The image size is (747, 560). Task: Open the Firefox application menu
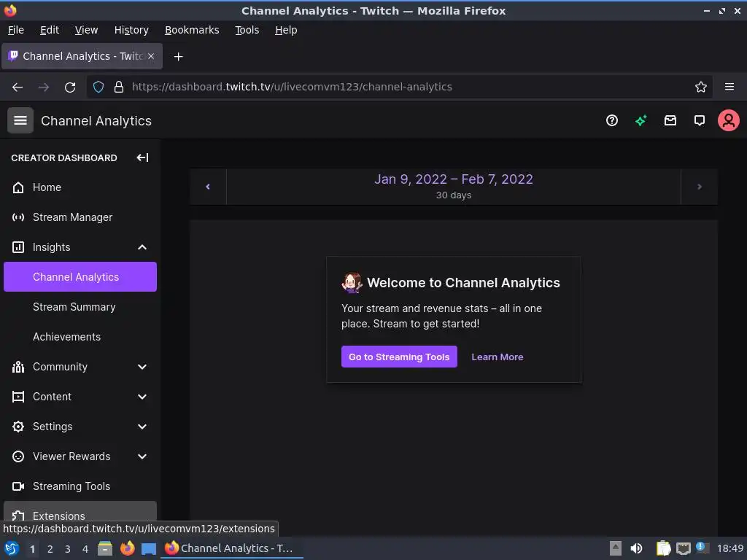pos(729,87)
